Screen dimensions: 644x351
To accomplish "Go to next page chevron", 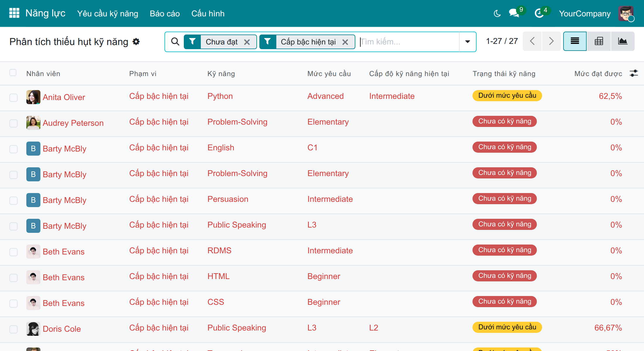I will (551, 41).
